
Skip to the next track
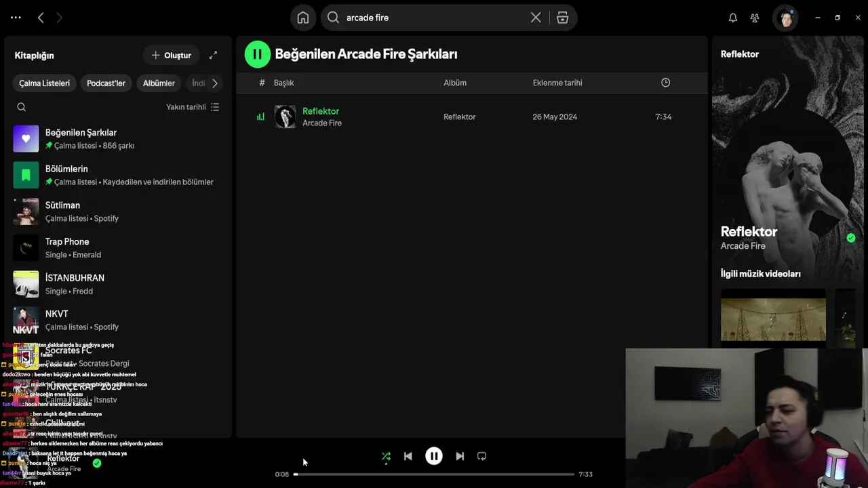[460, 456]
